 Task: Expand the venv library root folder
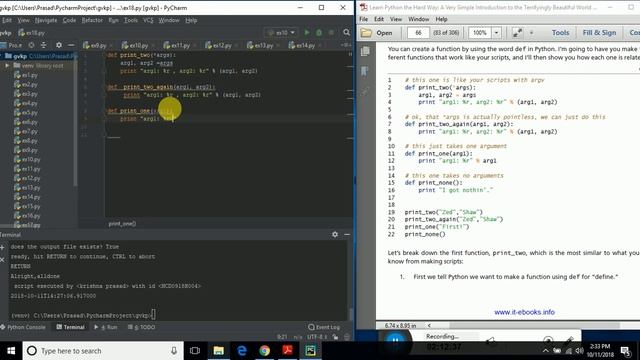7,65
